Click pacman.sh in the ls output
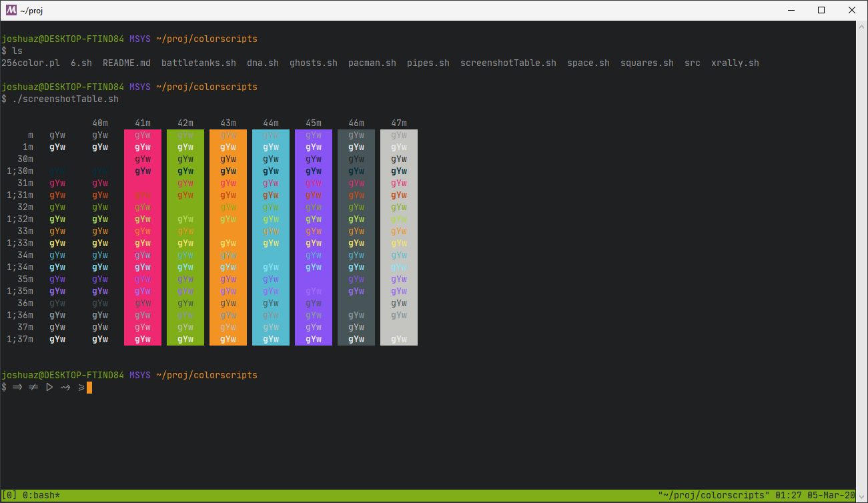Image resolution: width=868 pixels, height=503 pixels. click(372, 63)
